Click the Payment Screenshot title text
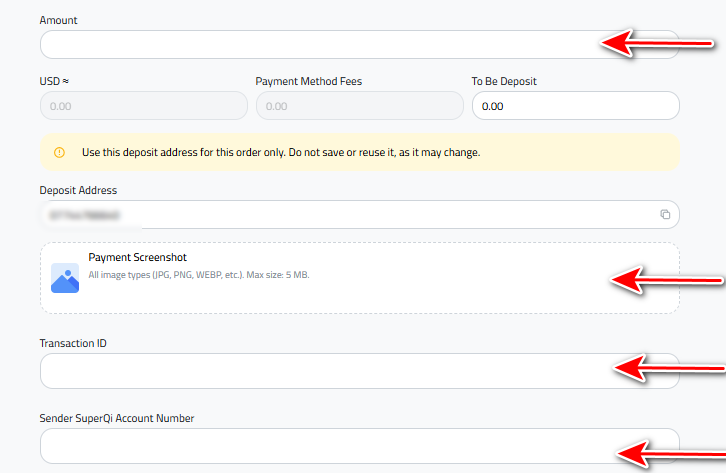The image size is (726, 473). pyautogui.click(x=137, y=258)
